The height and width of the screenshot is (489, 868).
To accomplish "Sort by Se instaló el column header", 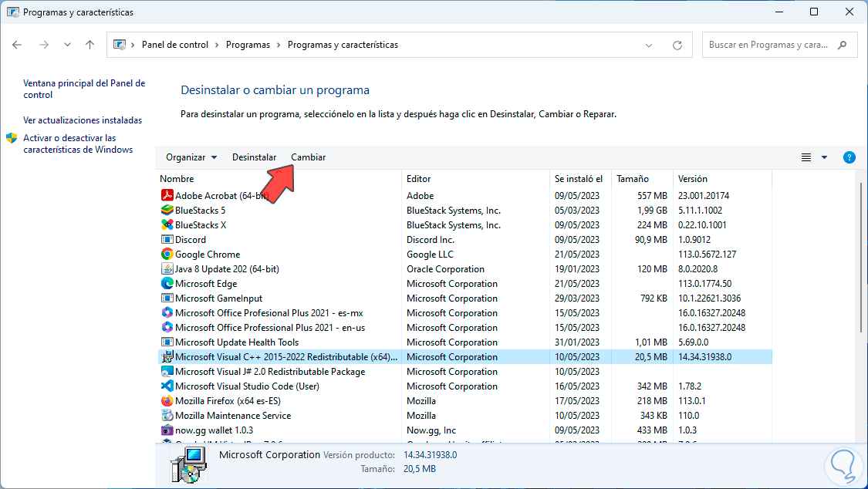I will [x=580, y=179].
